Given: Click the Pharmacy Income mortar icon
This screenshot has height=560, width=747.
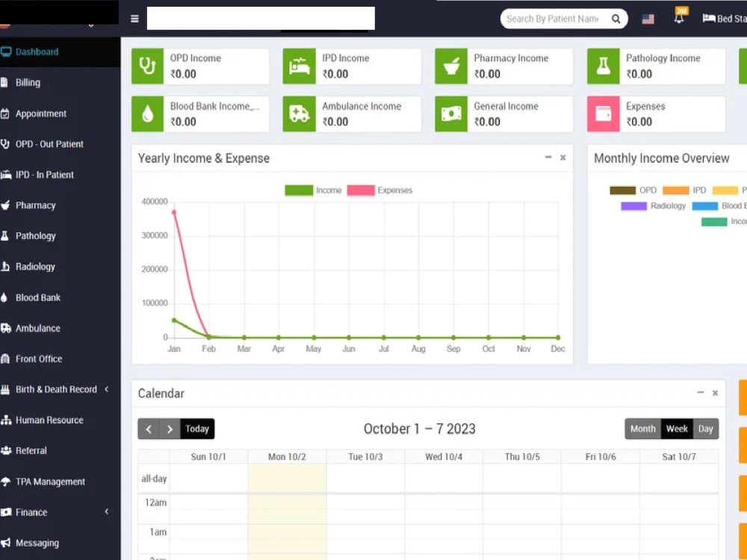Looking at the screenshot, I should tap(451, 66).
